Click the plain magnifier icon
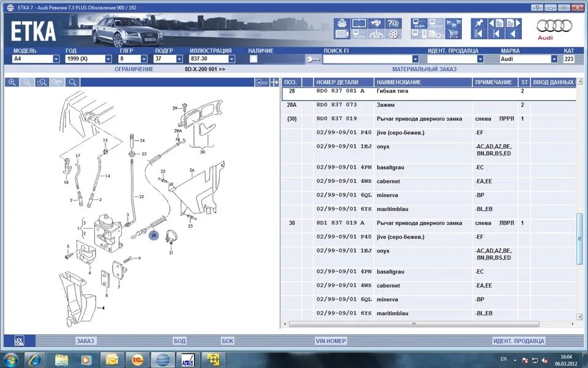 click(72, 82)
